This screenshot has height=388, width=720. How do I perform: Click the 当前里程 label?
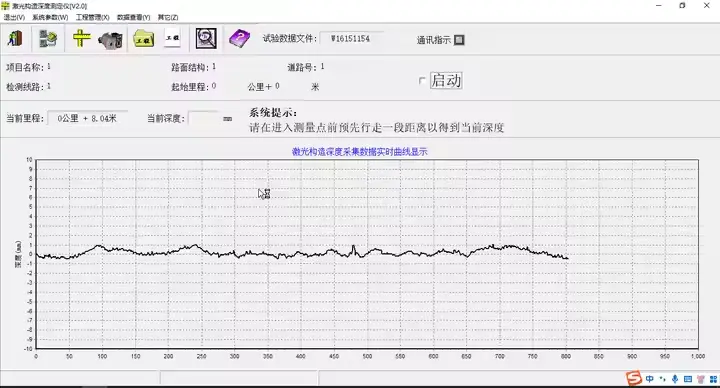25,118
